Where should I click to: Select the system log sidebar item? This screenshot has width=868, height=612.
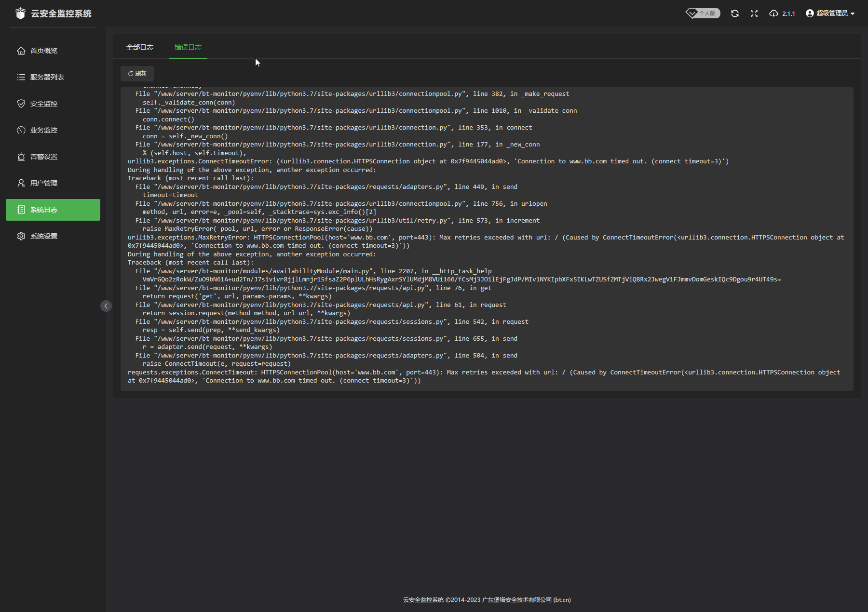pyautogui.click(x=53, y=210)
